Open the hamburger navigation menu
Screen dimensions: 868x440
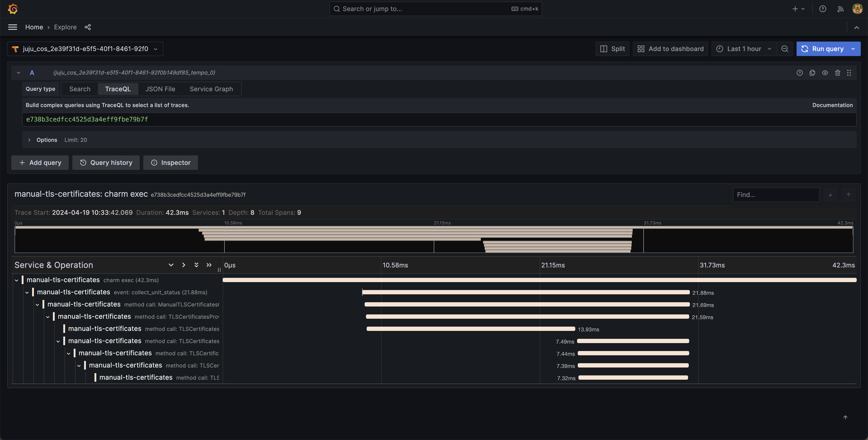[12, 27]
